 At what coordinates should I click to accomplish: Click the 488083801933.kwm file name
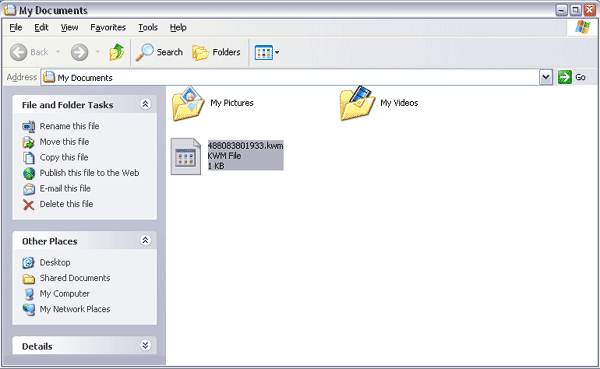(245, 145)
